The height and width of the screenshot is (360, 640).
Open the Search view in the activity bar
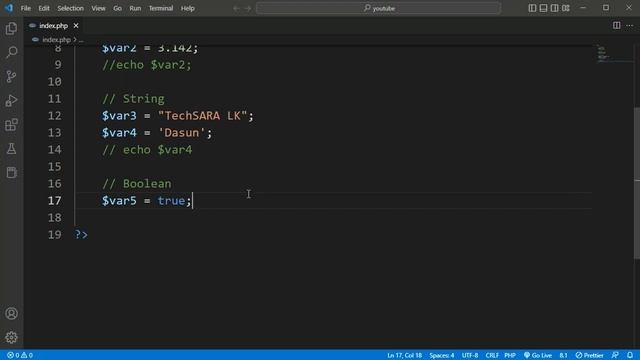click(11, 52)
